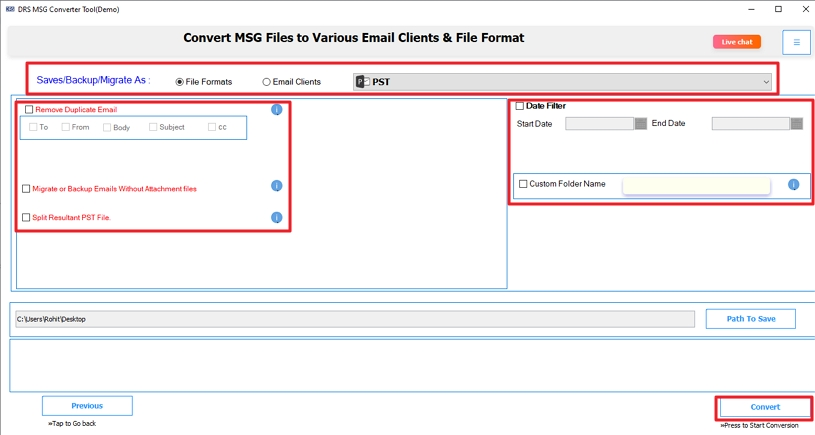Minimize the DRS MSG Converter window
This screenshot has width=815, height=435.
(x=752, y=9)
